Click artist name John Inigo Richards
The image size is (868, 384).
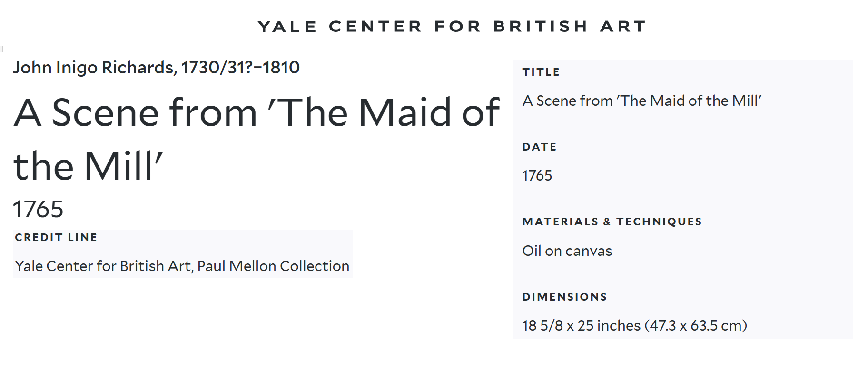94,68
